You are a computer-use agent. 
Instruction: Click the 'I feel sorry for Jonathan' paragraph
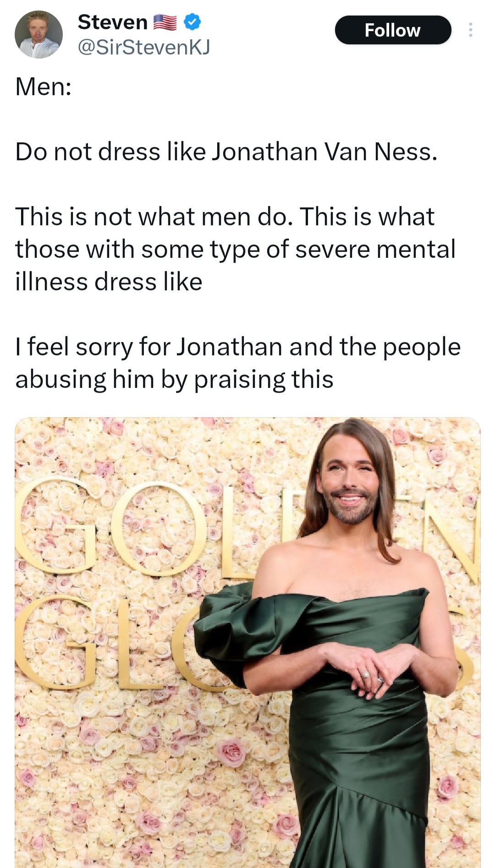point(238,363)
